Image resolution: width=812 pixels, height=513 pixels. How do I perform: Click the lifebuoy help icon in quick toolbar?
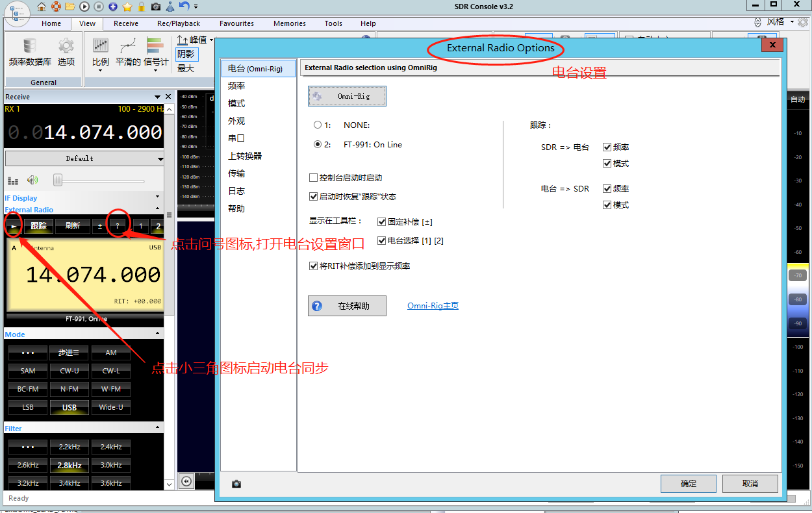click(56, 6)
